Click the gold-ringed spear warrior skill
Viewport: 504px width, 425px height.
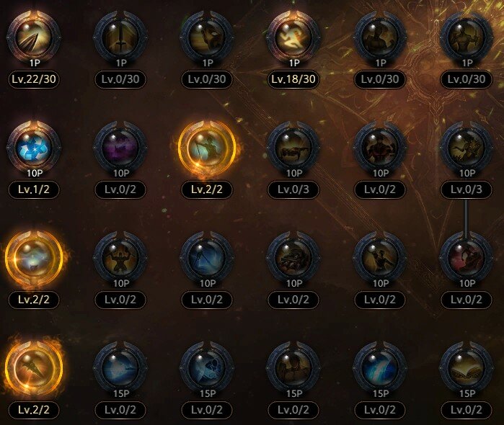click(207, 148)
